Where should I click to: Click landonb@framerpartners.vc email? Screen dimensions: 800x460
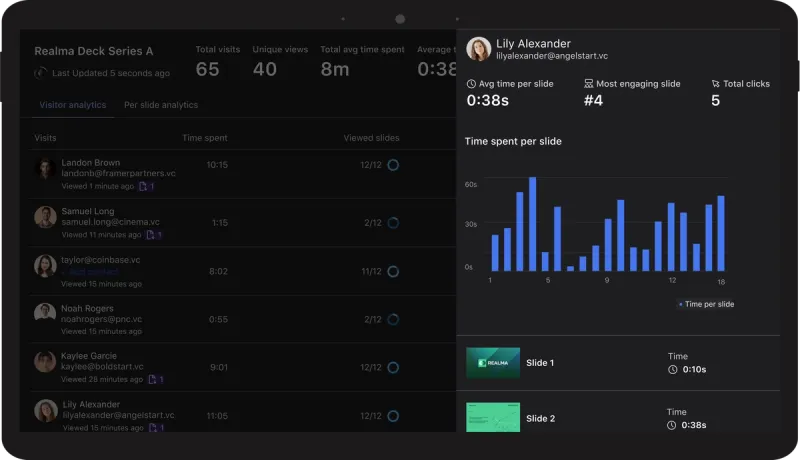[118, 173]
